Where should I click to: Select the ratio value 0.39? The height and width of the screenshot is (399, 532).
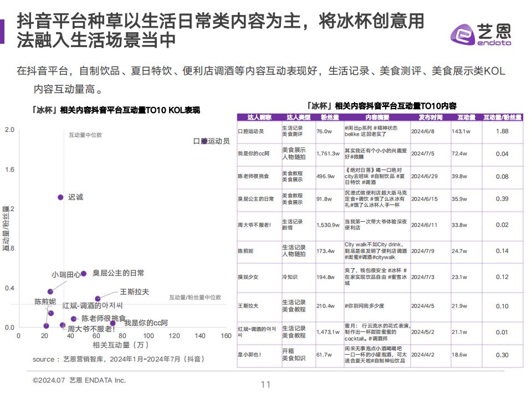point(502,199)
